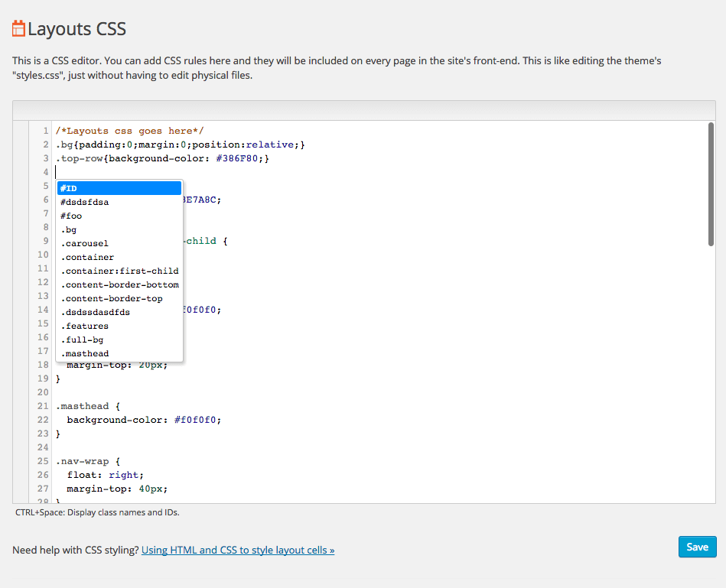Click the #386F80 color value
Viewport: 726px width, 588px height.
click(236, 159)
